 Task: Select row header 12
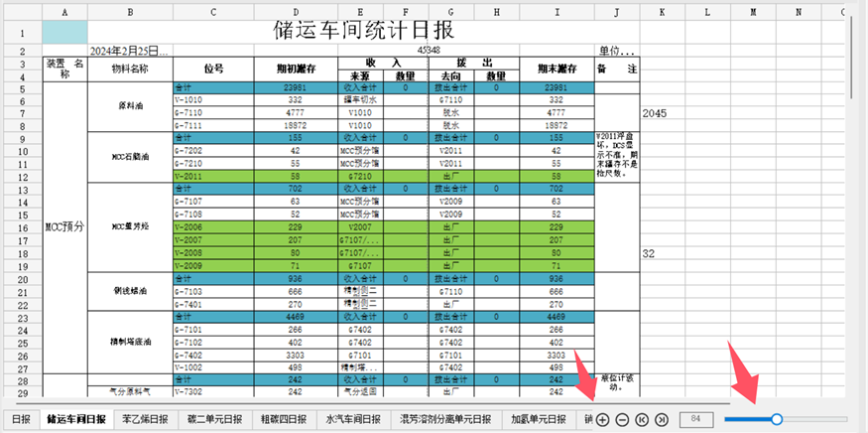point(22,177)
